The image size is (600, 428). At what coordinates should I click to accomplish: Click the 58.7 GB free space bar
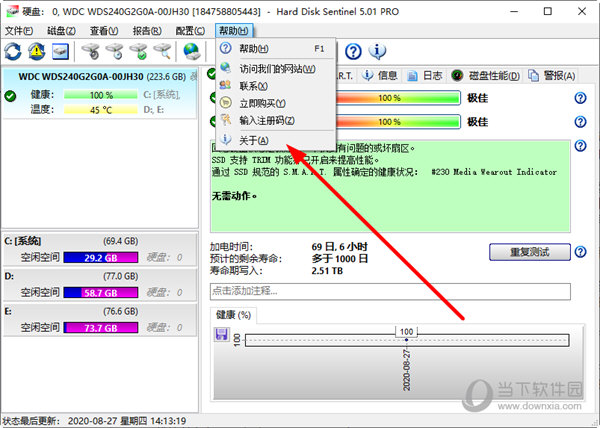(x=101, y=293)
